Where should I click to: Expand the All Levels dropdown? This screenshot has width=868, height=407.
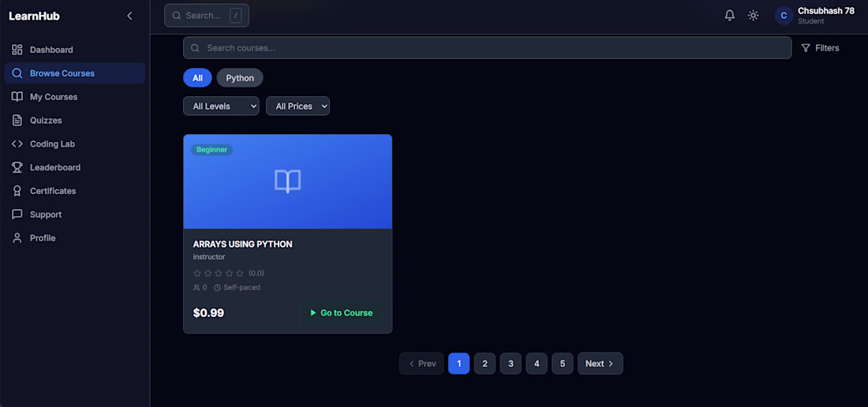(x=221, y=106)
